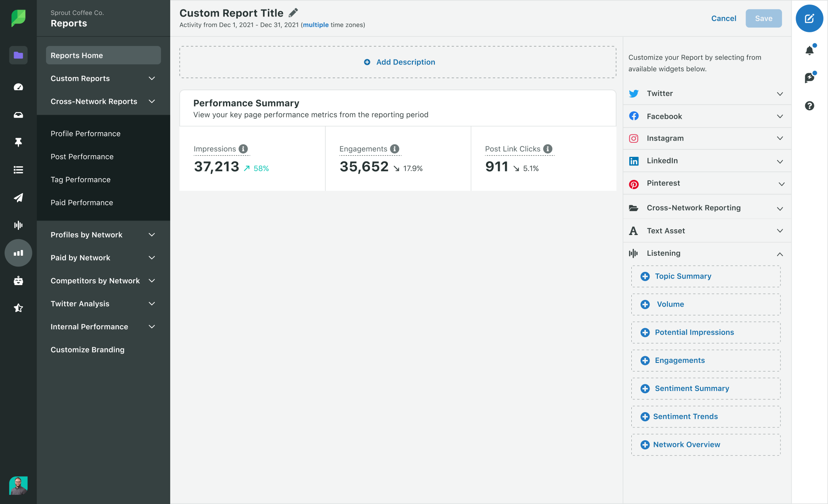Click the bot icon in left sidebar
The height and width of the screenshot is (504, 828).
(18, 281)
